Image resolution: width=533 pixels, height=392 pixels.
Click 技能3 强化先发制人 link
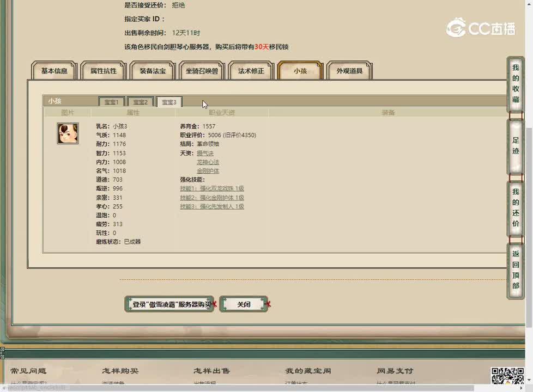pos(212,206)
